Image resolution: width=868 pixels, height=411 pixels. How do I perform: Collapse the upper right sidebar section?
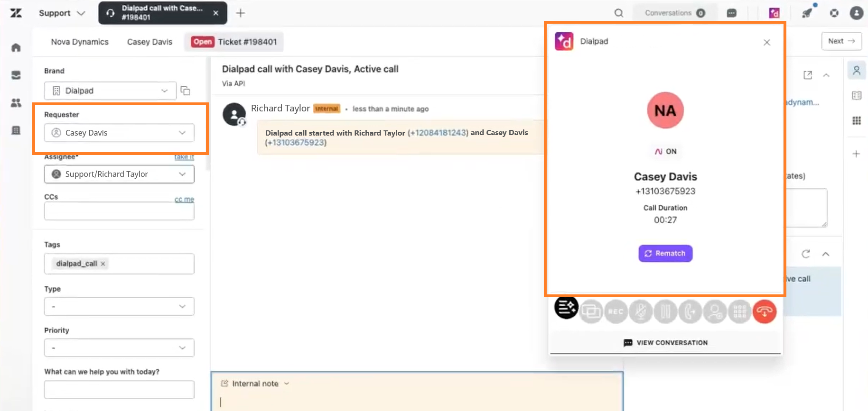(826, 75)
